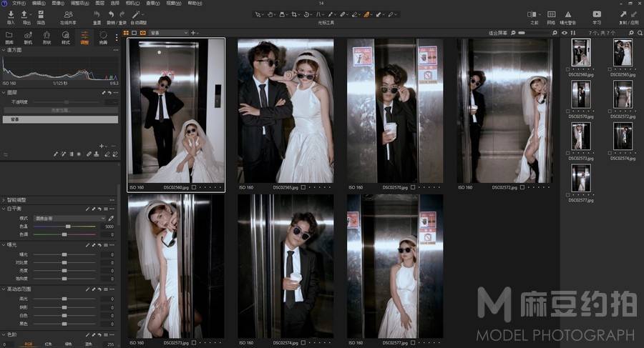Tick the checkbox under DSC02577.jpg in viewer
This screenshot has height=348, width=644.
[413, 343]
